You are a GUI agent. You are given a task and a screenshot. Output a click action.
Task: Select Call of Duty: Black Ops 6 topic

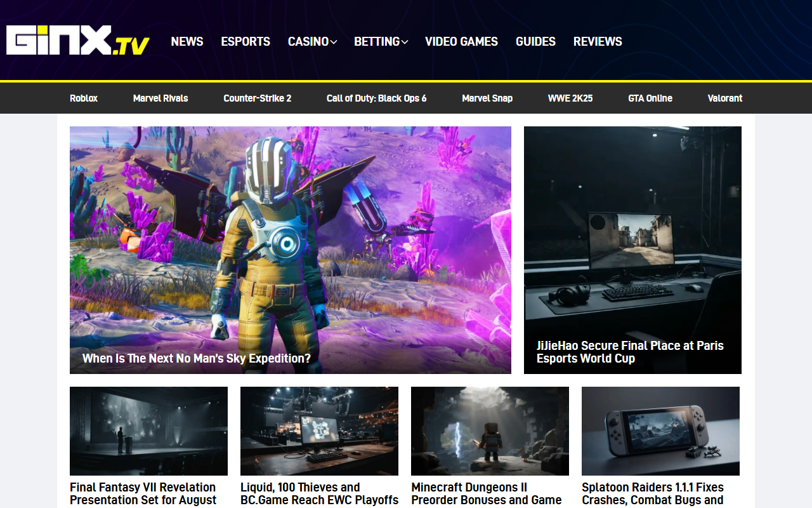point(377,98)
